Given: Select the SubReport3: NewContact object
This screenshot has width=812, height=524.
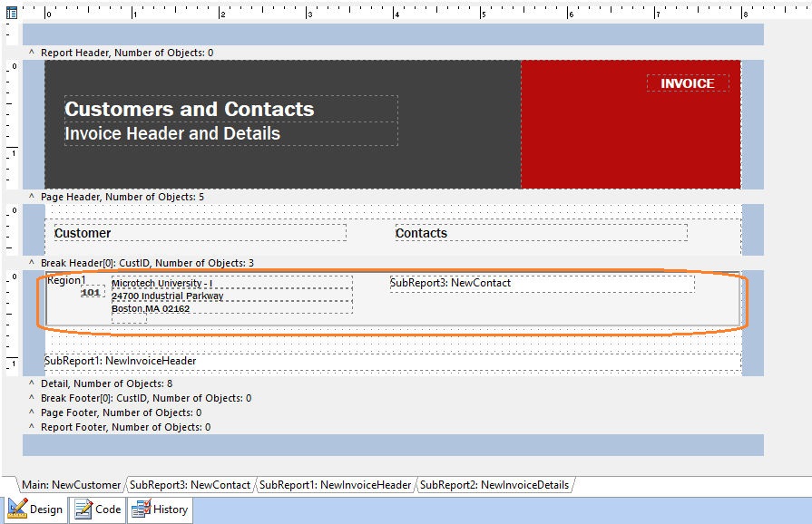Looking at the screenshot, I should click(543, 284).
